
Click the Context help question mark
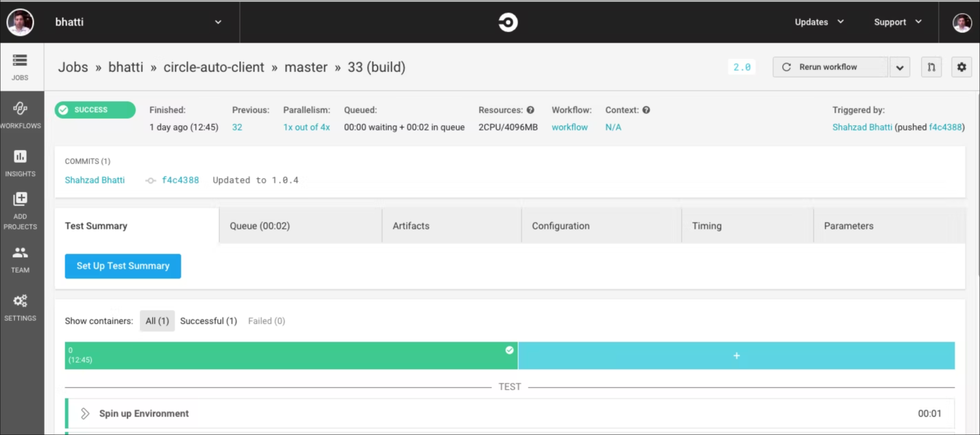click(x=646, y=110)
